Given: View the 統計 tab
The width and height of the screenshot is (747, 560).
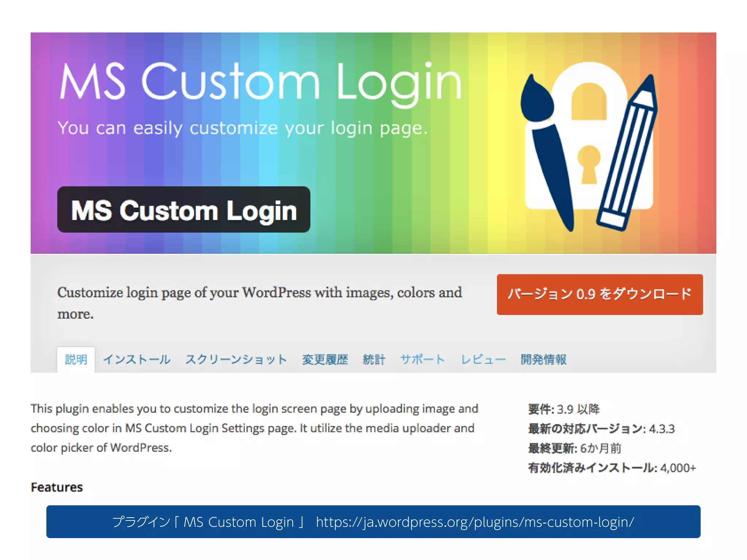Looking at the screenshot, I should (x=374, y=359).
